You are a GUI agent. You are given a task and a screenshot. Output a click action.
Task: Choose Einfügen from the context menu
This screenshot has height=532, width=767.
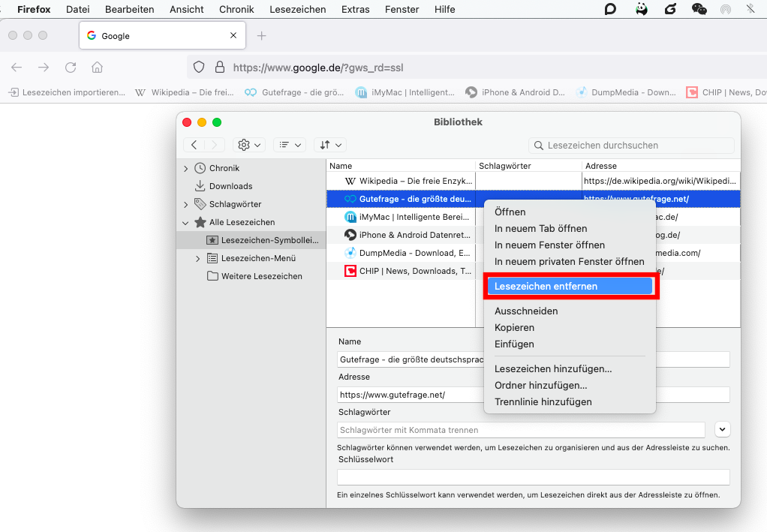[x=514, y=344]
